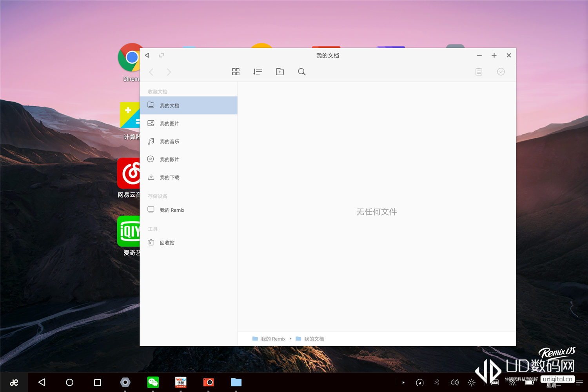Open the red camera app in taskbar

click(x=209, y=382)
